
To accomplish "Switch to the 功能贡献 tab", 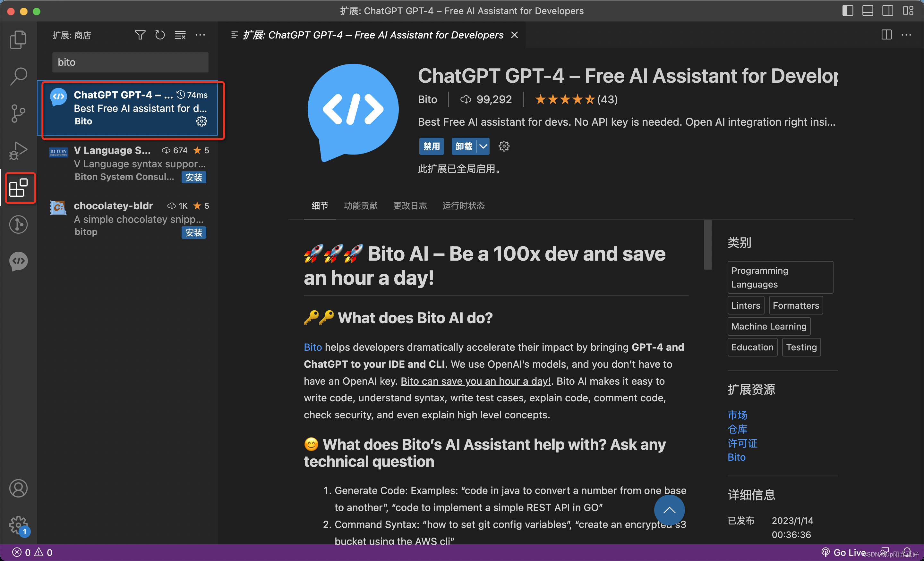I will 360,206.
